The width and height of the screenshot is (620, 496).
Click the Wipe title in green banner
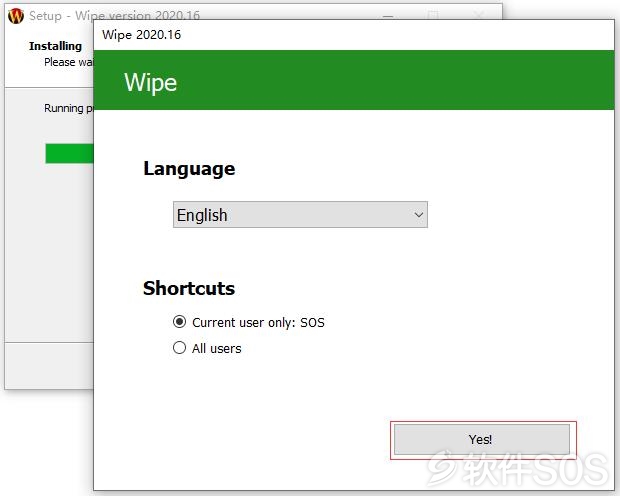point(151,83)
